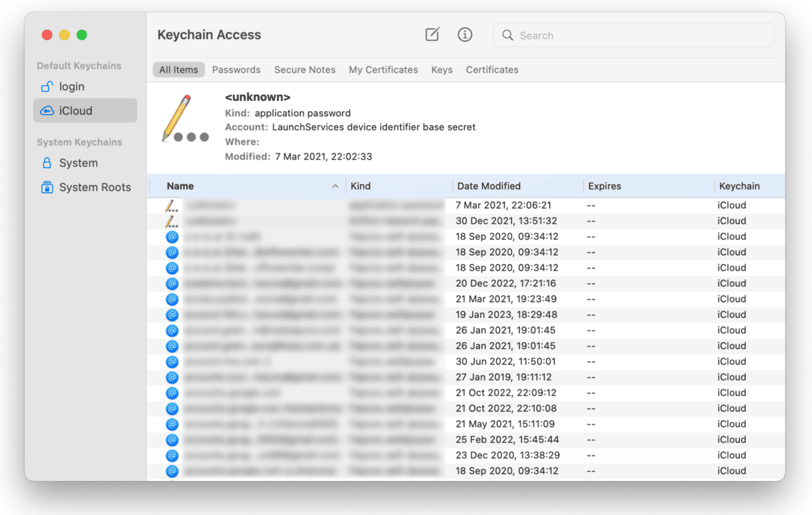The image size is (812, 515).
Task: Switch to the Passwords tab
Action: (x=236, y=69)
